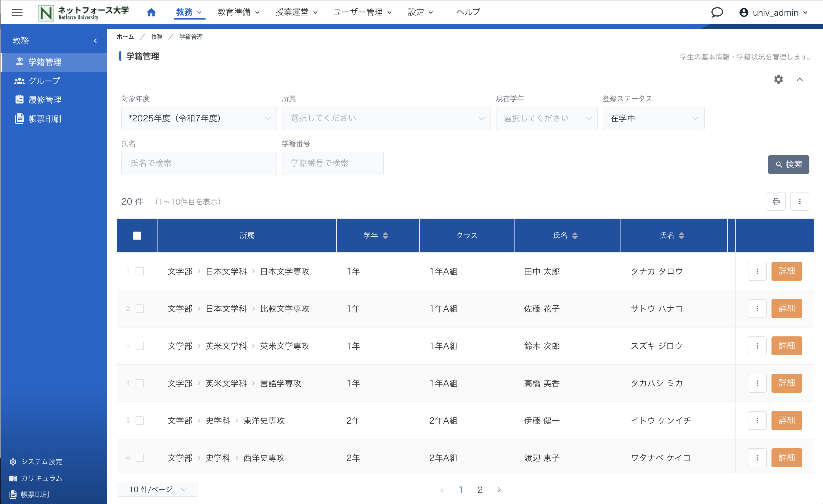The width and height of the screenshot is (823, 504).
Task: Open search settings gear icon
Action: [x=778, y=79]
